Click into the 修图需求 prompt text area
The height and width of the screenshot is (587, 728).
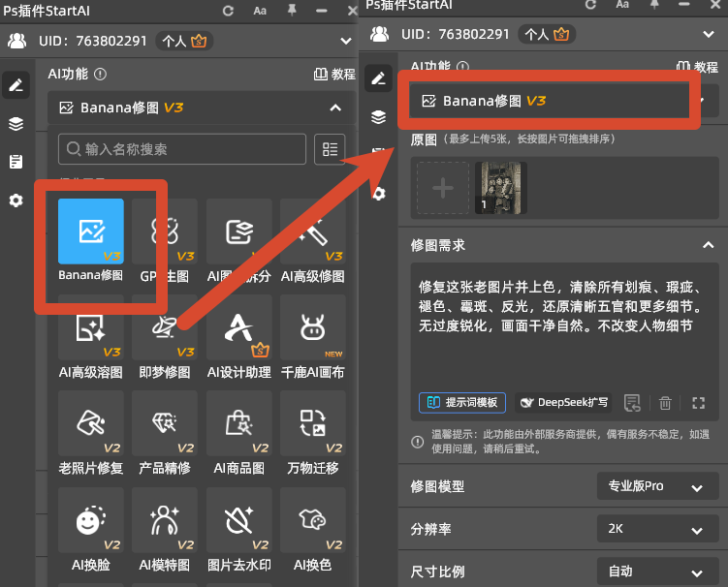click(564, 324)
